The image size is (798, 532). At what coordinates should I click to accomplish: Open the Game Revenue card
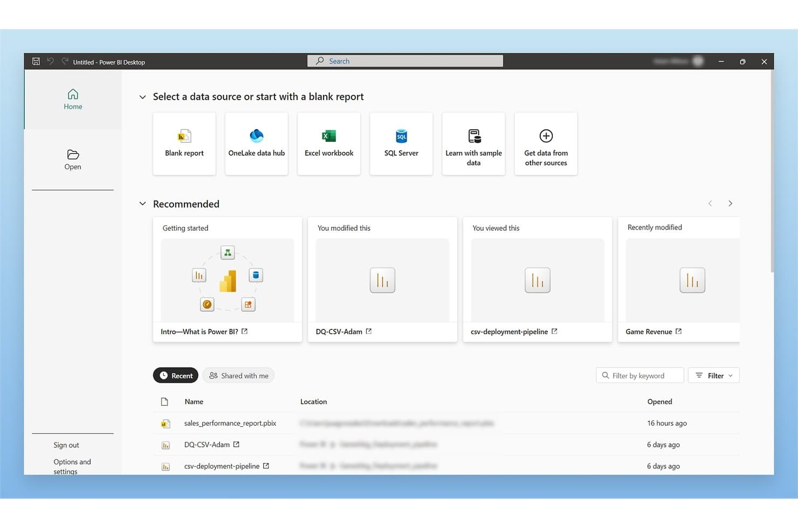[x=679, y=279]
